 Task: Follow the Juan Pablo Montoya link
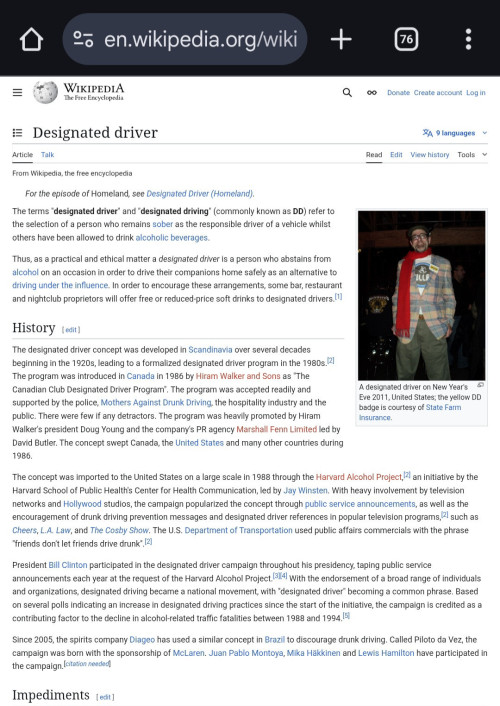pos(246,653)
